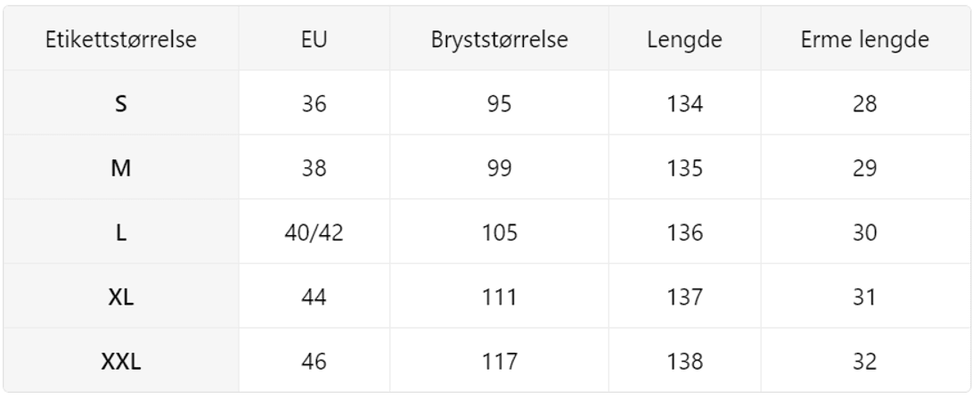This screenshot has width=980, height=399.
Task: Select the XXL size row label
Action: [x=121, y=362]
